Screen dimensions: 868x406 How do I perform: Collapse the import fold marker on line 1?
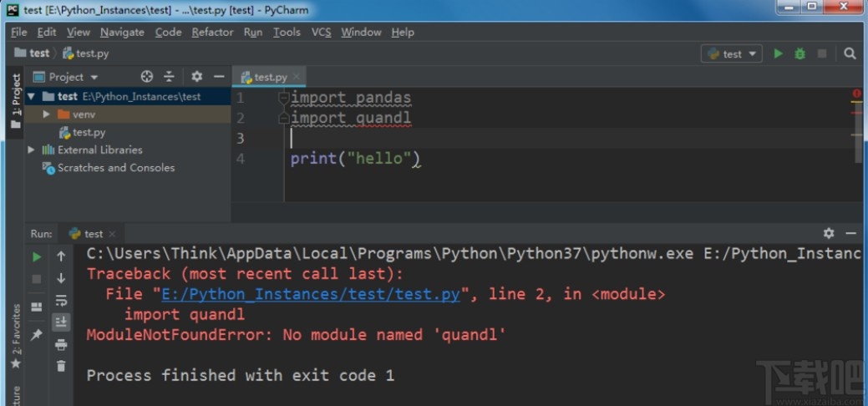tap(284, 99)
